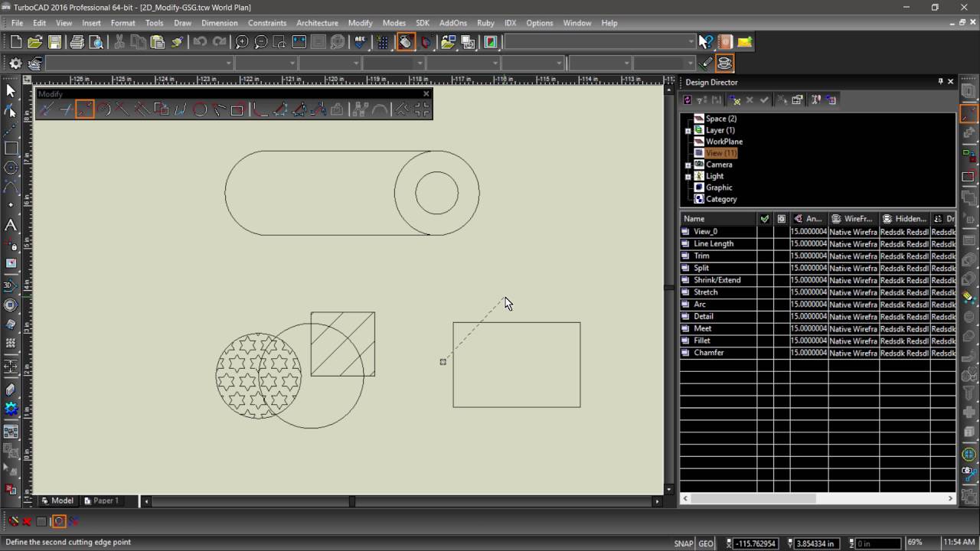Toggle SNAP mode in the status bar
The height and width of the screenshot is (551, 980).
(x=683, y=543)
